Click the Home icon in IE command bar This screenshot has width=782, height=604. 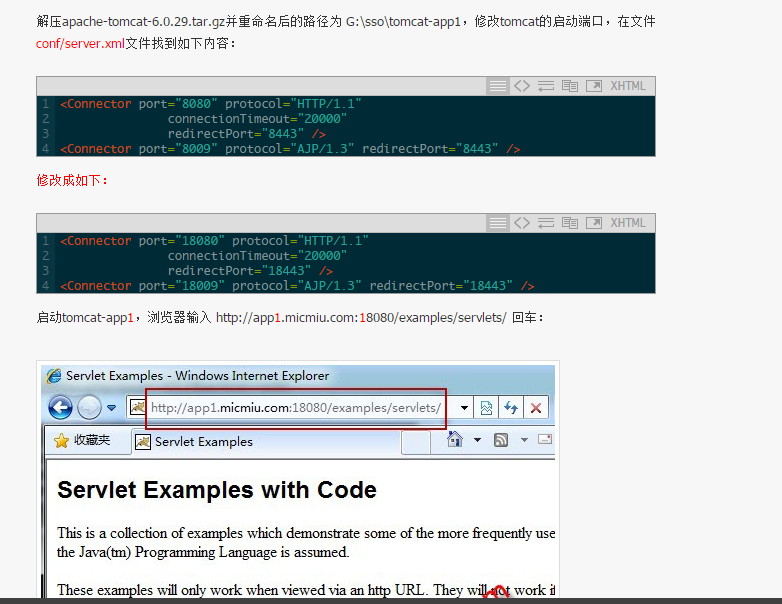pos(455,439)
